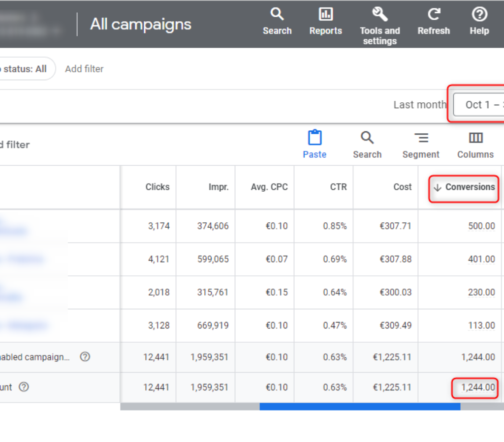Click the status: All filter chip
The width and height of the screenshot is (504, 442).
click(x=26, y=69)
